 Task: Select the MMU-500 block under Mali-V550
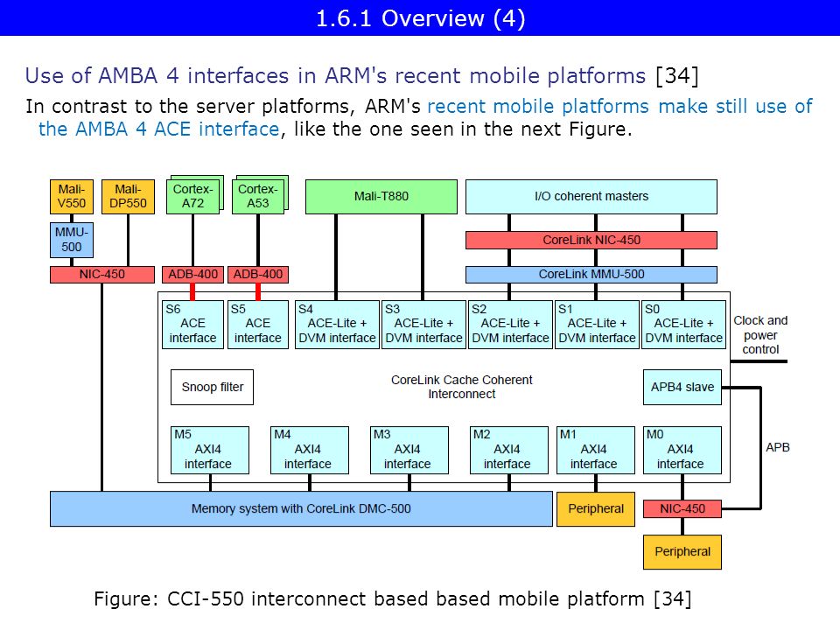click(71, 240)
